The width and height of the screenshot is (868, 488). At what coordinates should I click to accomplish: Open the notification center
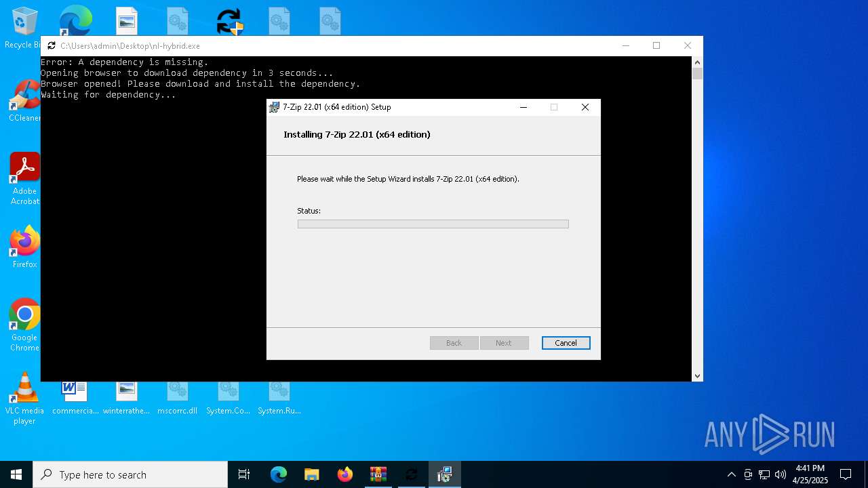pyautogui.click(x=846, y=474)
